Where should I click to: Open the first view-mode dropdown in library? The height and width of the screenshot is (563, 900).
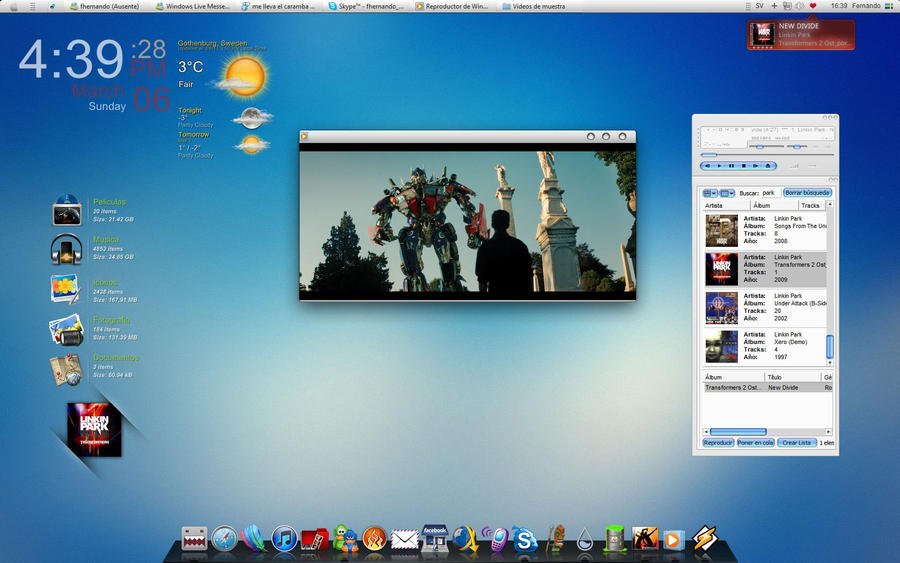point(710,193)
